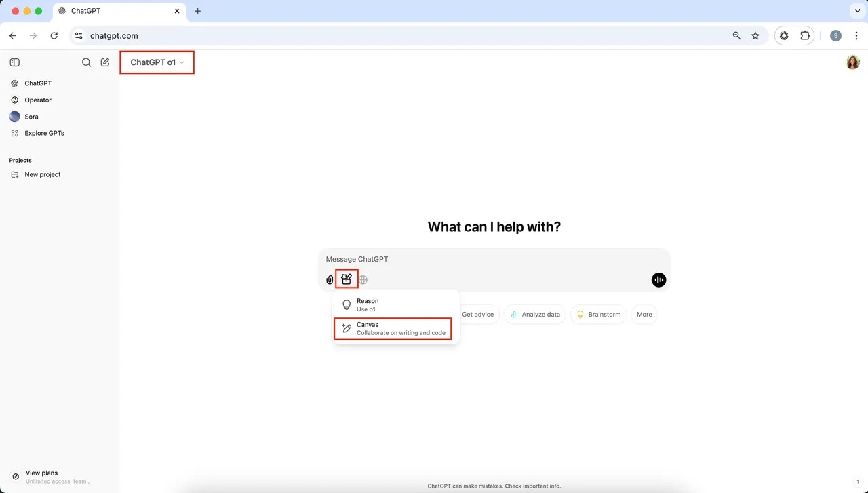The width and height of the screenshot is (868, 493).
Task: Start a new chat with the pencil icon
Action: 105,62
